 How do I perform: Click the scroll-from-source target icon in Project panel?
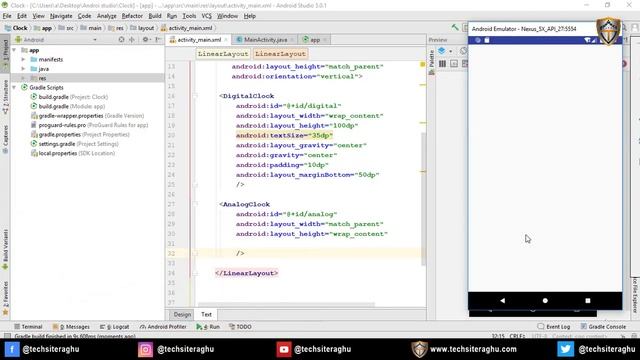coord(121,40)
